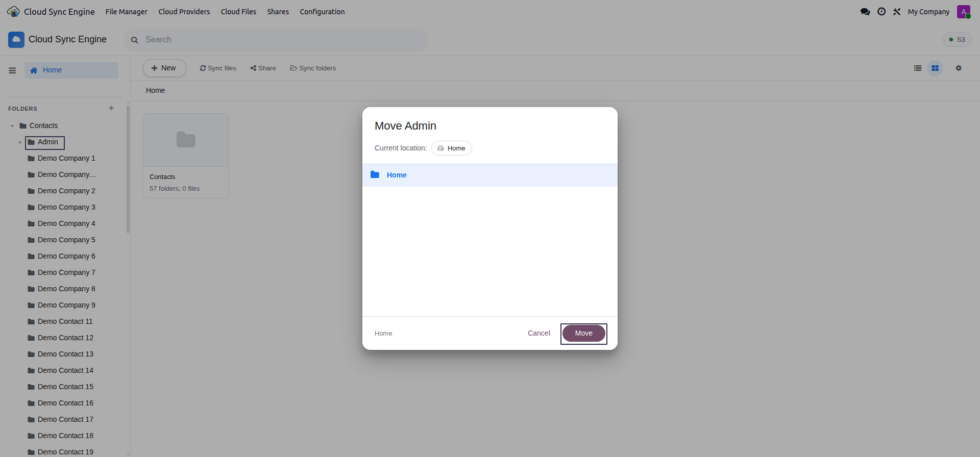Click the Current location Home chip
Screen dimensions: 980x457
pos(452,148)
